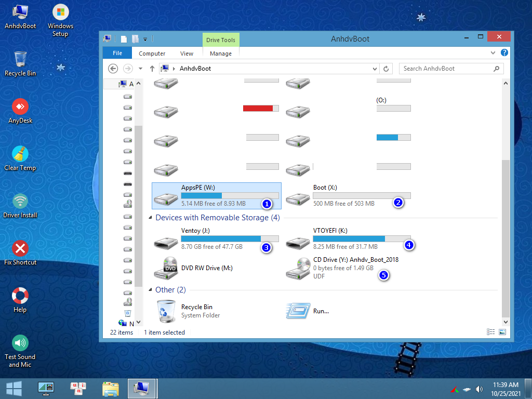The image size is (532, 399).
Task: Click the Forward navigation arrow
Action: point(128,69)
